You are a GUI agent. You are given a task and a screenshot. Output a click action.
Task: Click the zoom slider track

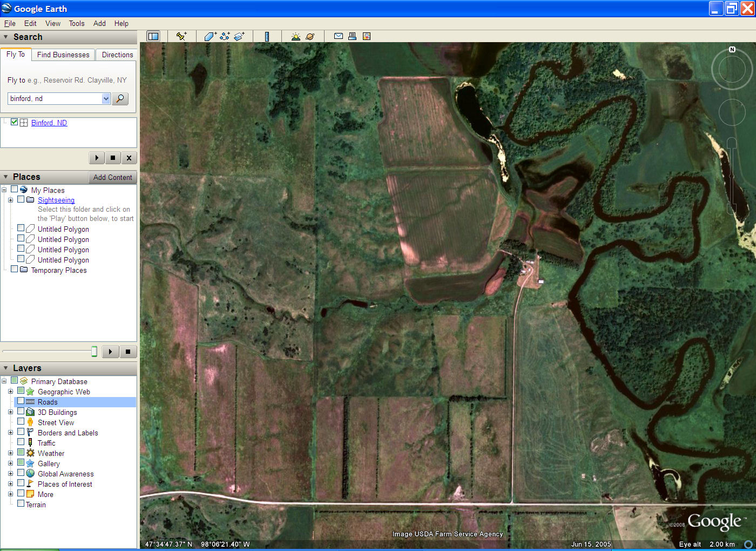pos(732,176)
